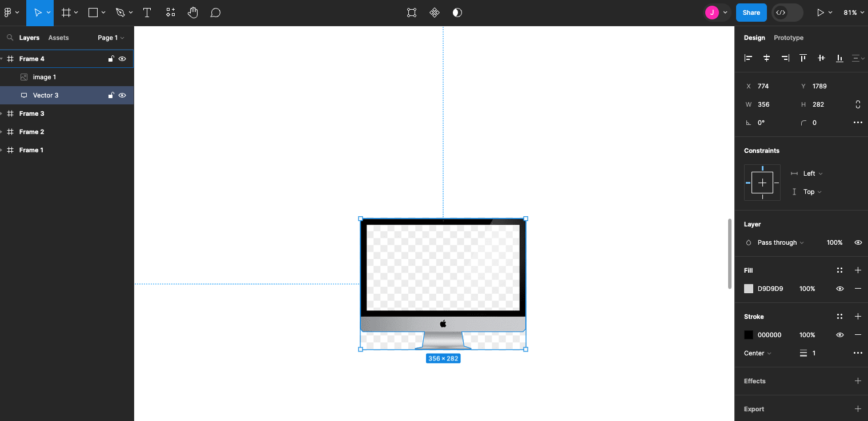This screenshot has height=421, width=868.
Task: Remove the D9D9D9 fill
Action: [x=858, y=289]
